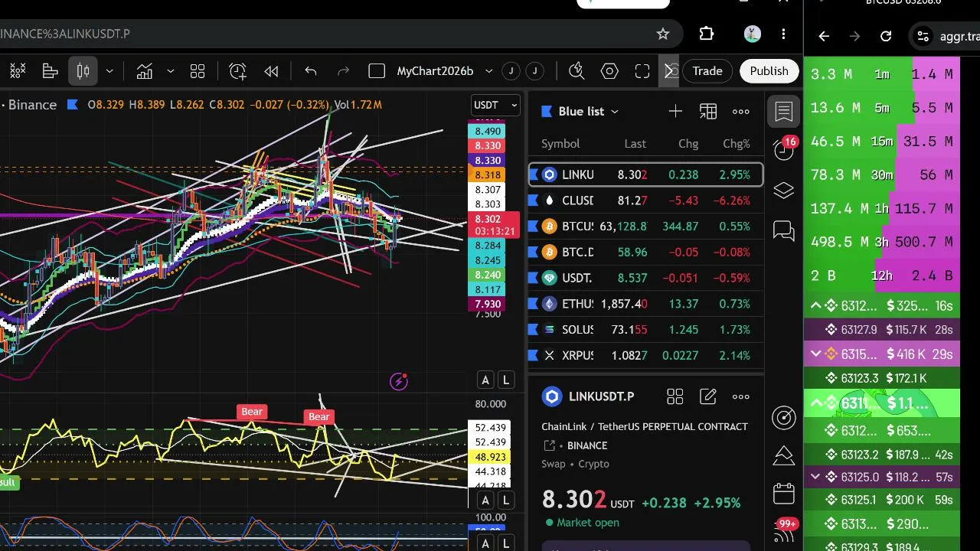The width and height of the screenshot is (980, 551).
Task: Open the object tree layers icon
Action: pyautogui.click(x=784, y=191)
